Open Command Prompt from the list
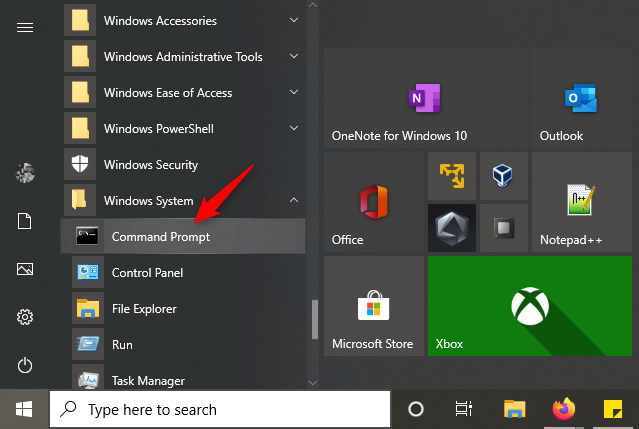The height and width of the screenshot is (429, 639). pyautogui.click(x=160, y=237)
